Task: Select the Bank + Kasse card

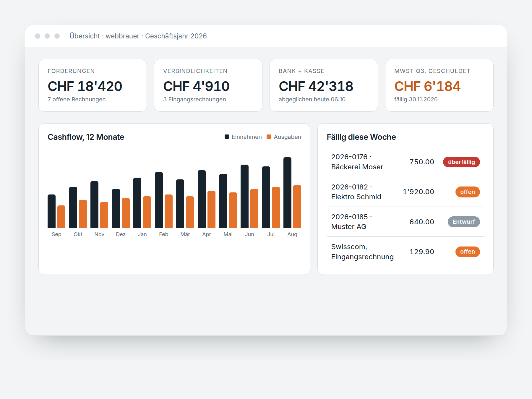Action: point(324,85)
